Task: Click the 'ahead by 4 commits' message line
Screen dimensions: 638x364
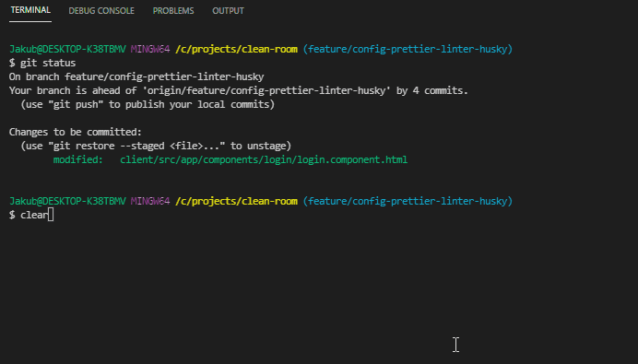Action: click(x=239, y=90)
